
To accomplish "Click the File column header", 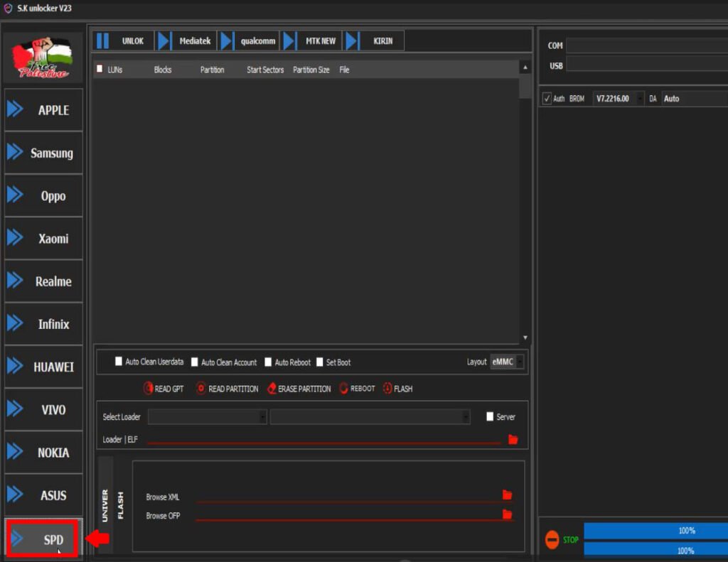I will point(344,70).
